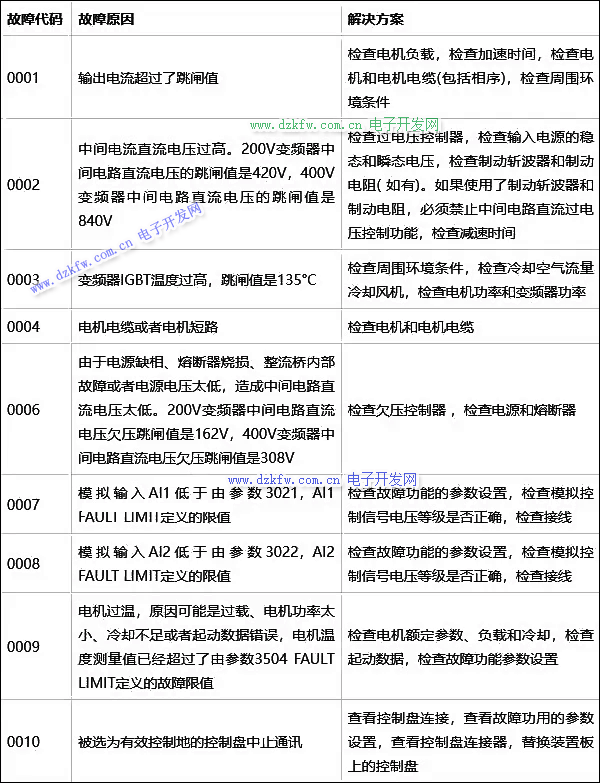Click fault code 0008 cell
This screenshot has width=600, height=783.
[x=24, y=564]
